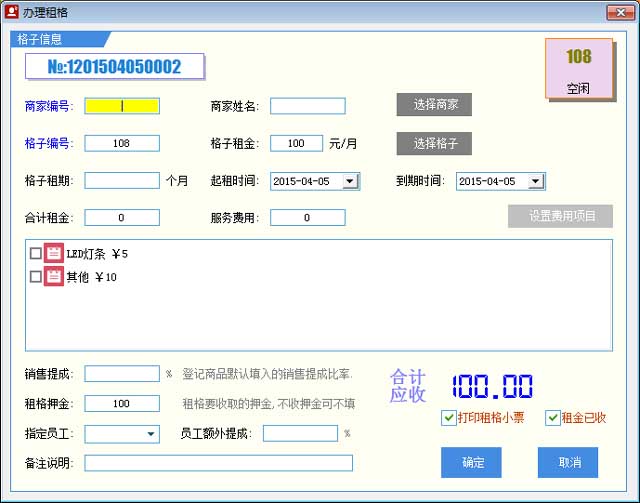
Task: Expand the 指定员工 combo box
Action: pyautogui.click(x=151, y=434)
